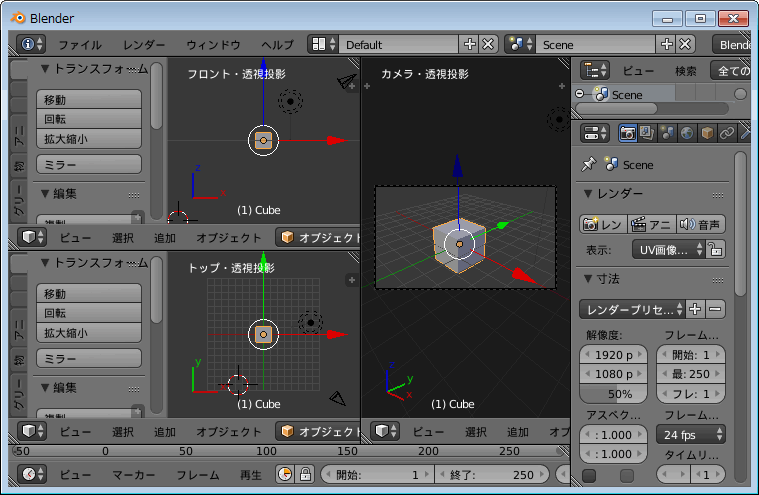Delete the Default screen layout
Image resolution: width=759 pixels, height=495 pixels.
pyautogui.click(x=488, y=45)
